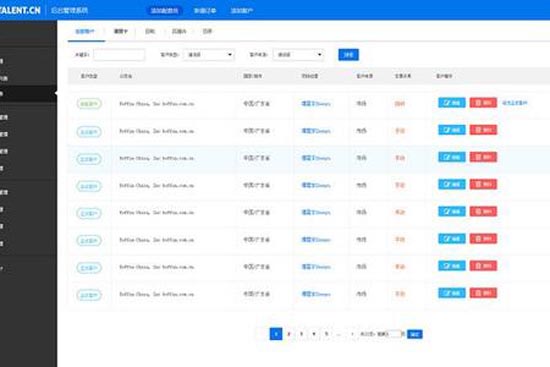Open the third item in the top navigation bar
Image resolution: width=550 pixels, height=367 pixels.
pyautogui.click(x=242, y=11)
